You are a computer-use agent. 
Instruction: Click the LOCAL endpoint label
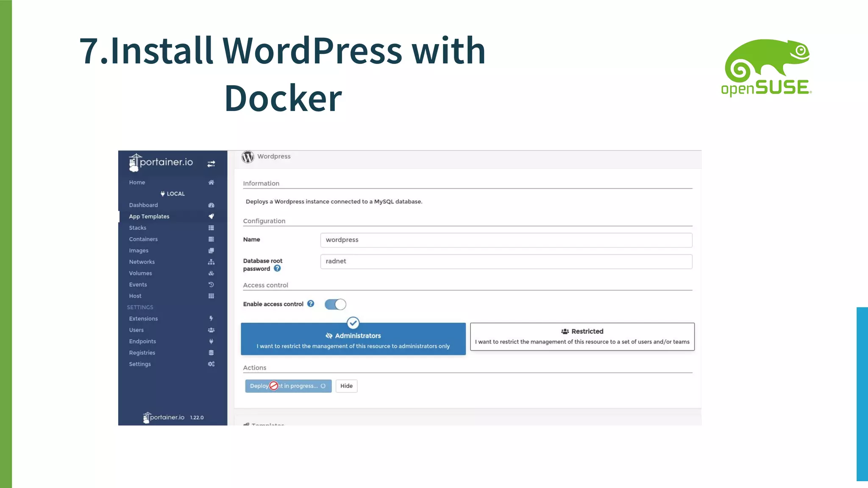172,194
